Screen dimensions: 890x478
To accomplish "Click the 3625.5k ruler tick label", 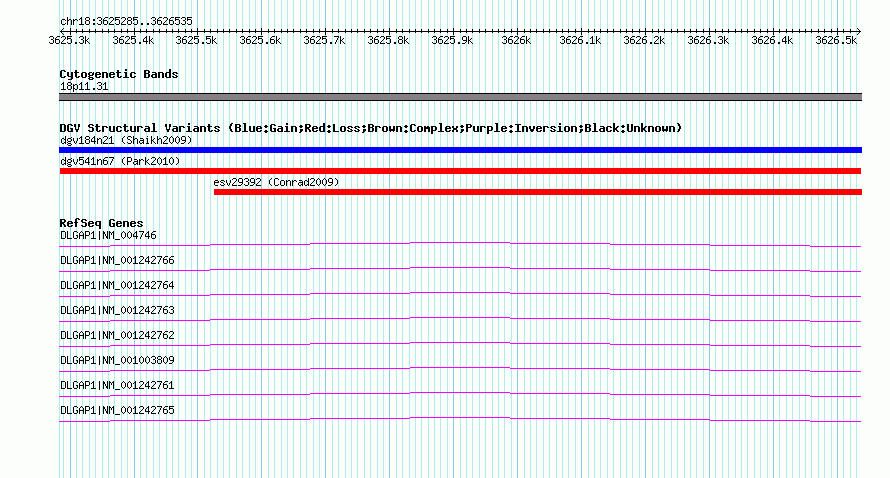I will [x=196, y=40].
